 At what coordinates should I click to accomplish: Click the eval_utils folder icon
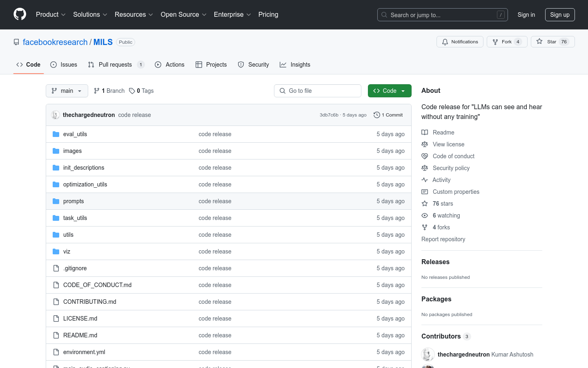coord(56,134)
